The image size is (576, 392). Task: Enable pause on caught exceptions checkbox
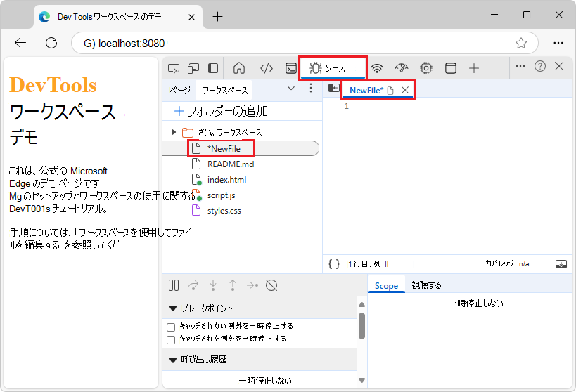point(171,340)
